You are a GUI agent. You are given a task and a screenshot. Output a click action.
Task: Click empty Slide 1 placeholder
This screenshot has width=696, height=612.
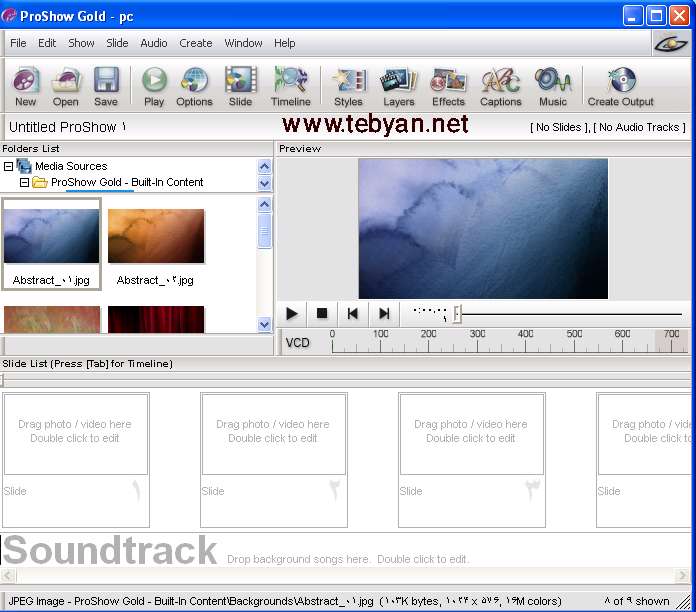(75, 459)
